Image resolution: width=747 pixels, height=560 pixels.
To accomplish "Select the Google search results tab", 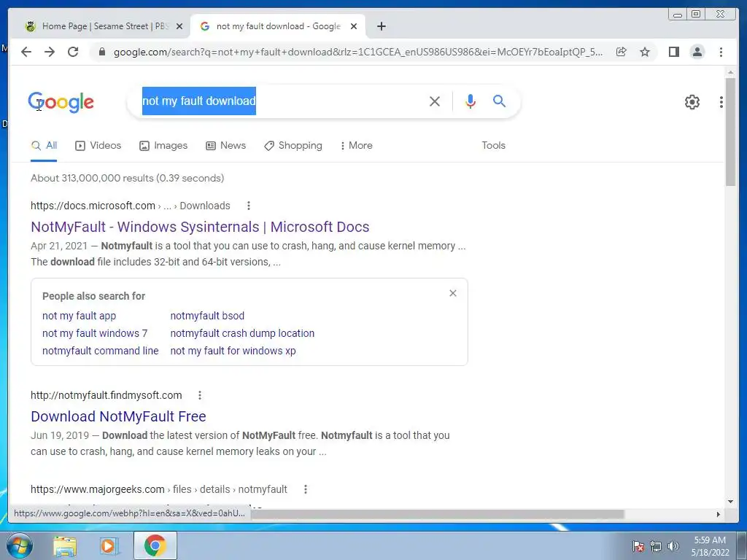I will coord(278,26).
